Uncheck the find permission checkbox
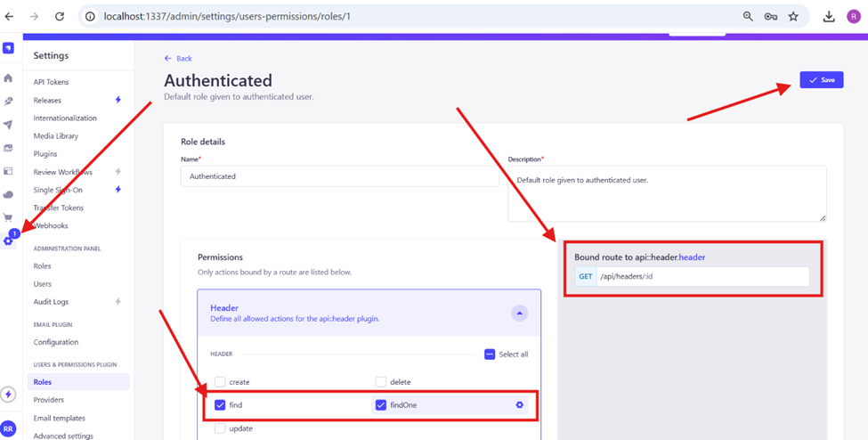 pos(220,405)
